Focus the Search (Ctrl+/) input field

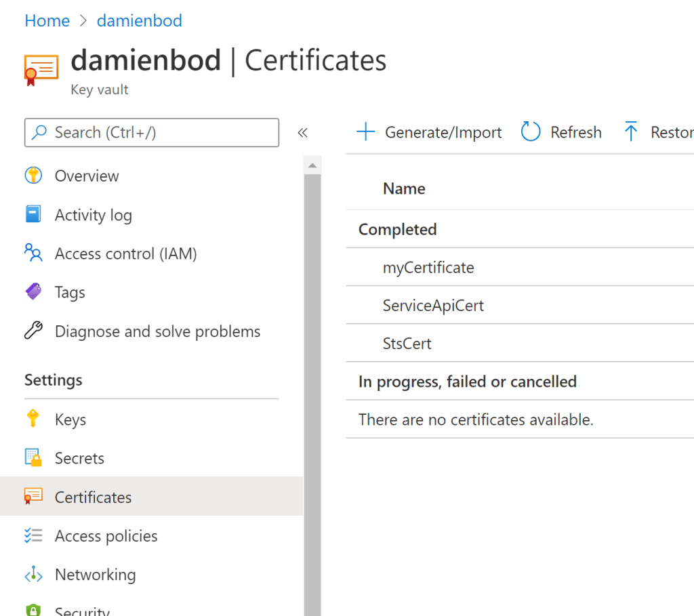(x=152, y=132)
